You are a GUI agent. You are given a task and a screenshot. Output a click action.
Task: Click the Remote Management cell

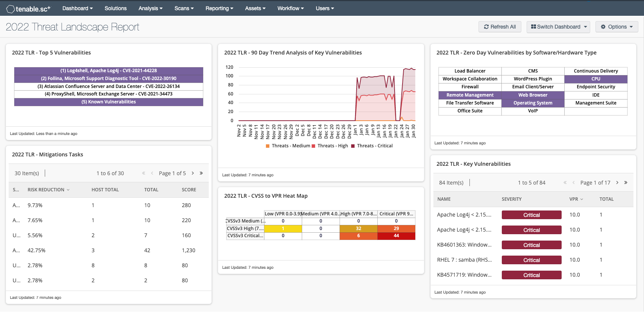point(470,95)
